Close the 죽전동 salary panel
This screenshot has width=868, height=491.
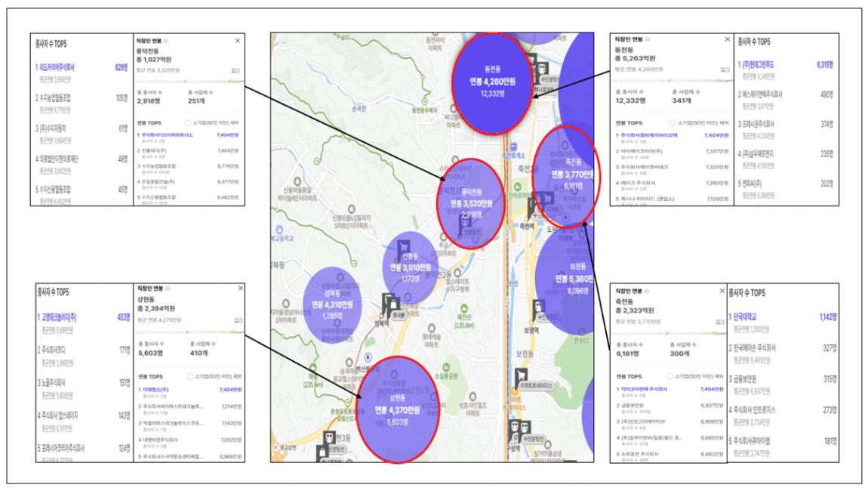coord(722,291)
